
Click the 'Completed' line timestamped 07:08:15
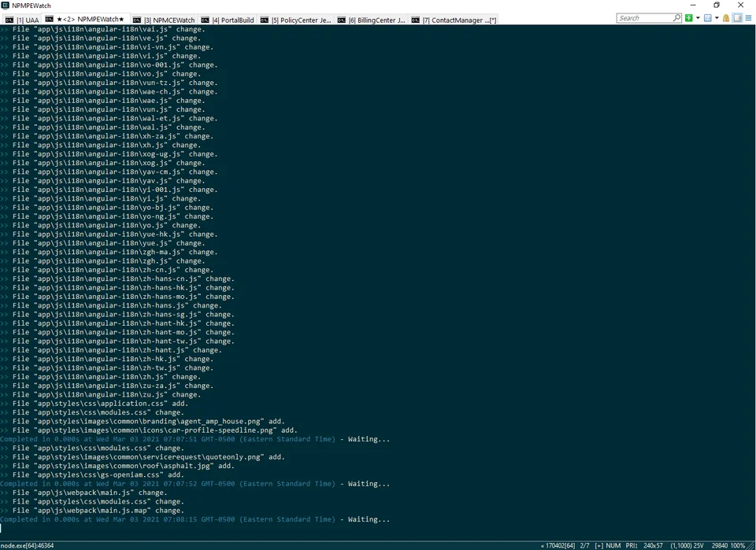195,519
